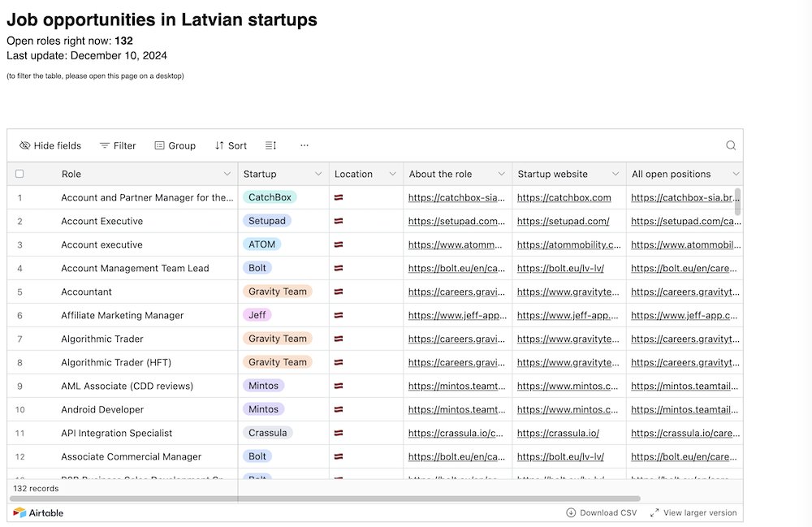Open About the role link for Android Developer
This screenshot has width=812, height=527.
click(456, 409)
